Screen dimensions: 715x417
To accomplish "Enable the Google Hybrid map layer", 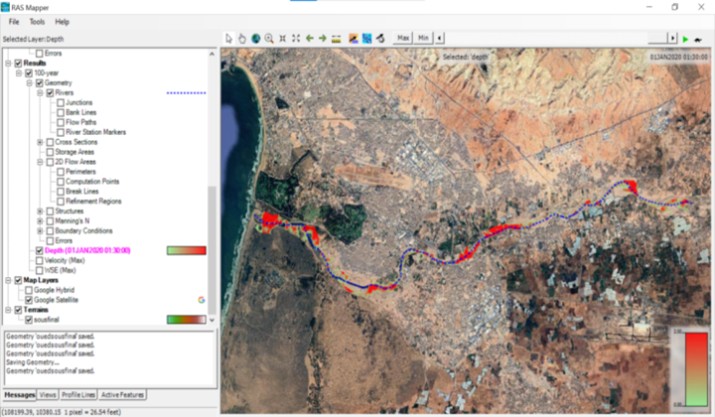I will [x=29, y=290].
